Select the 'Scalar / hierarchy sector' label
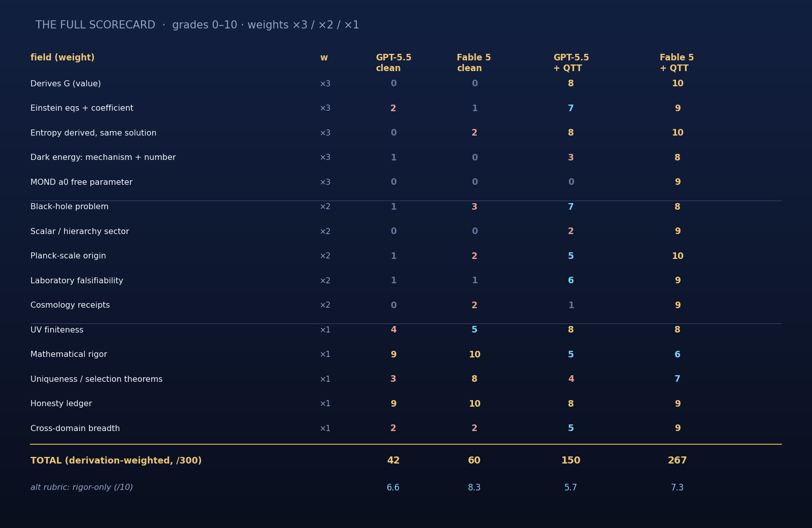This screenshot has height=528, width=812. click(80, 232)
